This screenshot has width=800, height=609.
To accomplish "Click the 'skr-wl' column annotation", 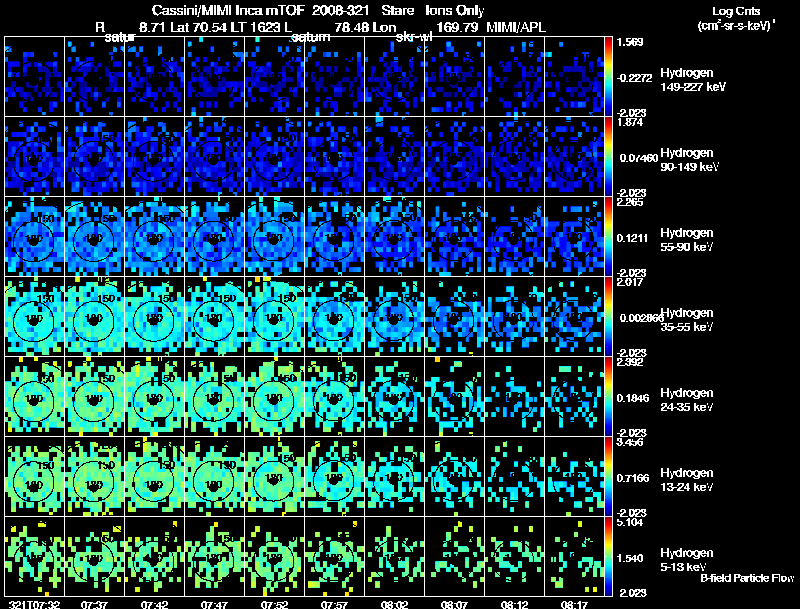I will (414, 37).
